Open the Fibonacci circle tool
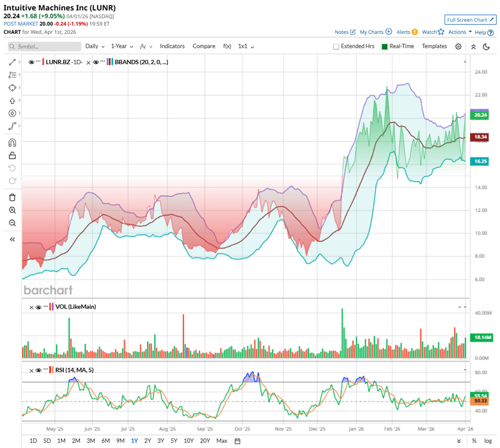 click(12, 113)
